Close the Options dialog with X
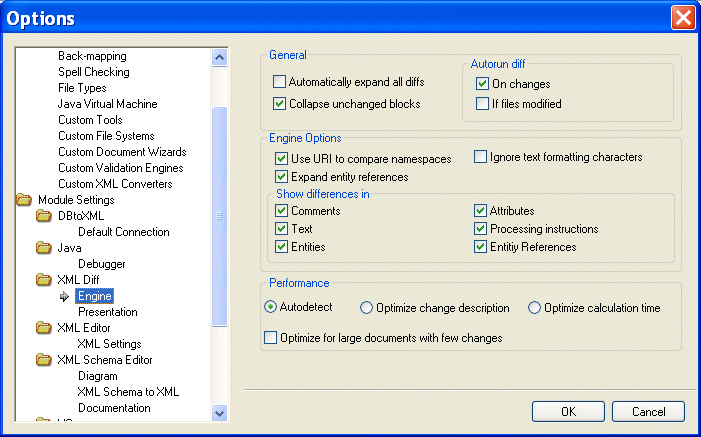This screenshot has height=437, width=701. click(x=683, y=18)
